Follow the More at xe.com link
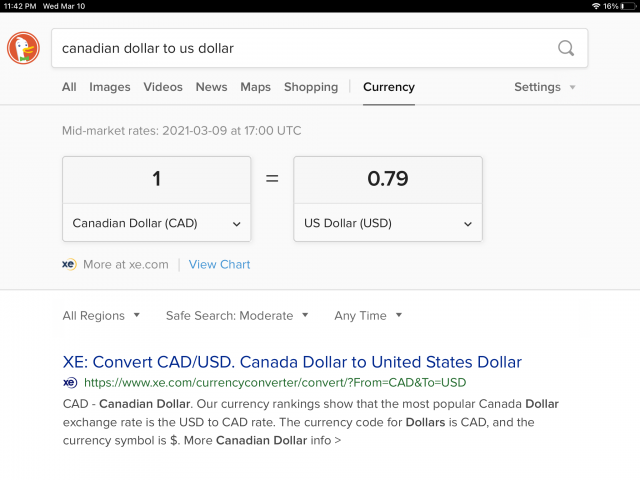Image resolution: width=640 pixels, height=480 pixels. pyautogui.click(x=126, y=264)
